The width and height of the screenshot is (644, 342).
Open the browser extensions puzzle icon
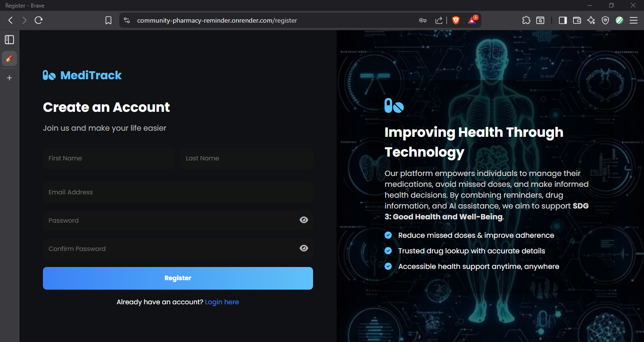click(x=526, y=20)
